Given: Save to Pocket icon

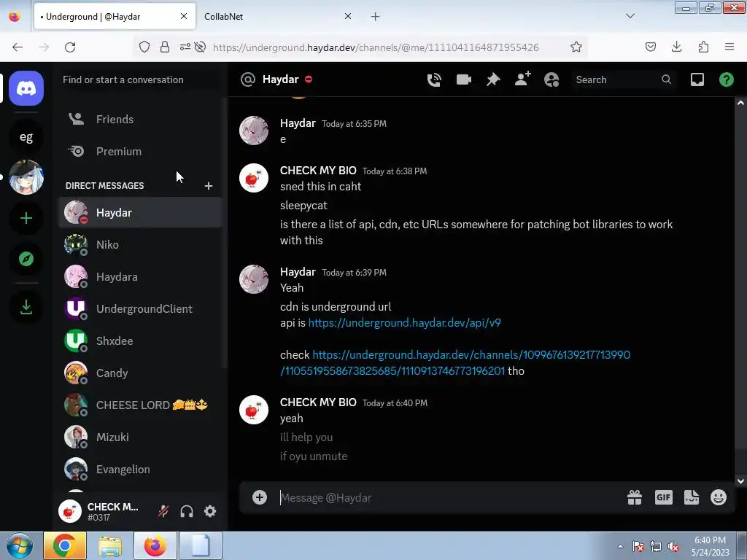Looking at the screenshot, I should point(650,47).
